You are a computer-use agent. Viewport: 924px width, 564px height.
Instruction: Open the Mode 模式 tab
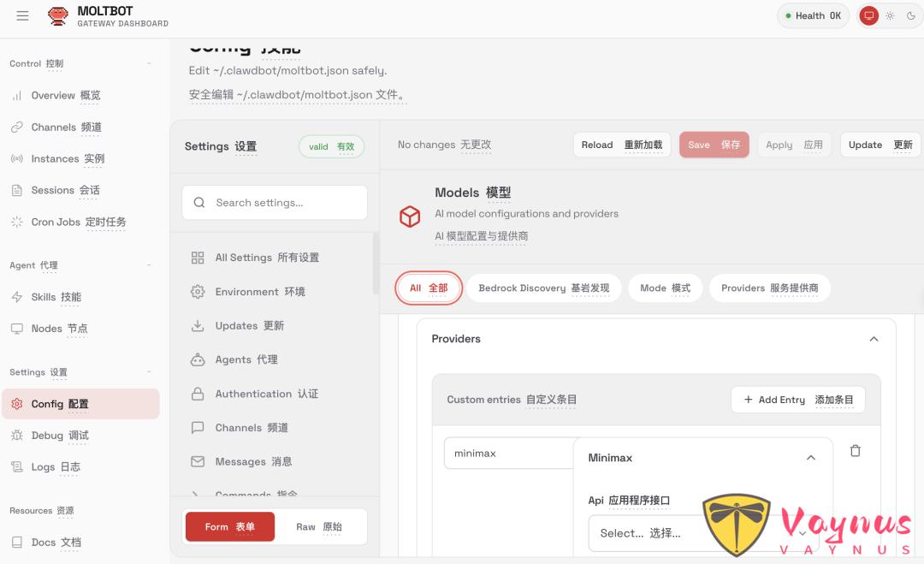click(665, 288)
